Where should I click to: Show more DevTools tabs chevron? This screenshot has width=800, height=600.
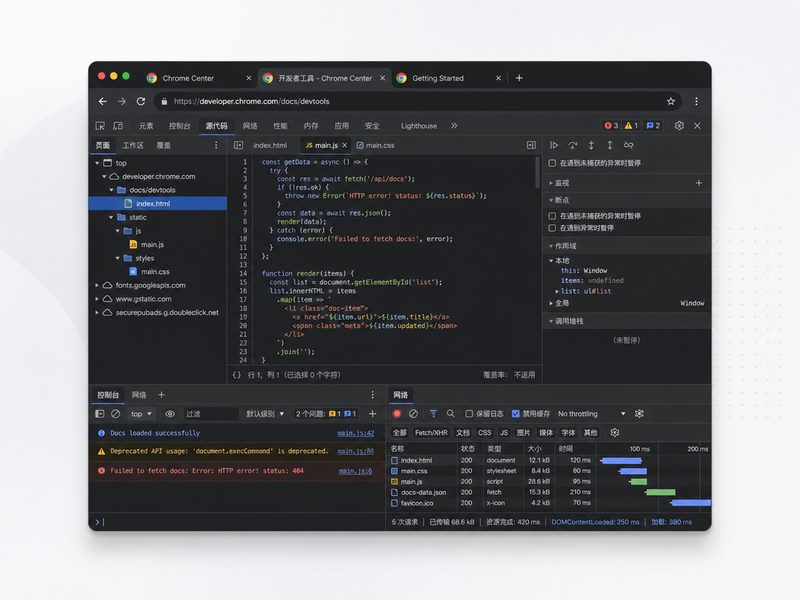[454, 126]
